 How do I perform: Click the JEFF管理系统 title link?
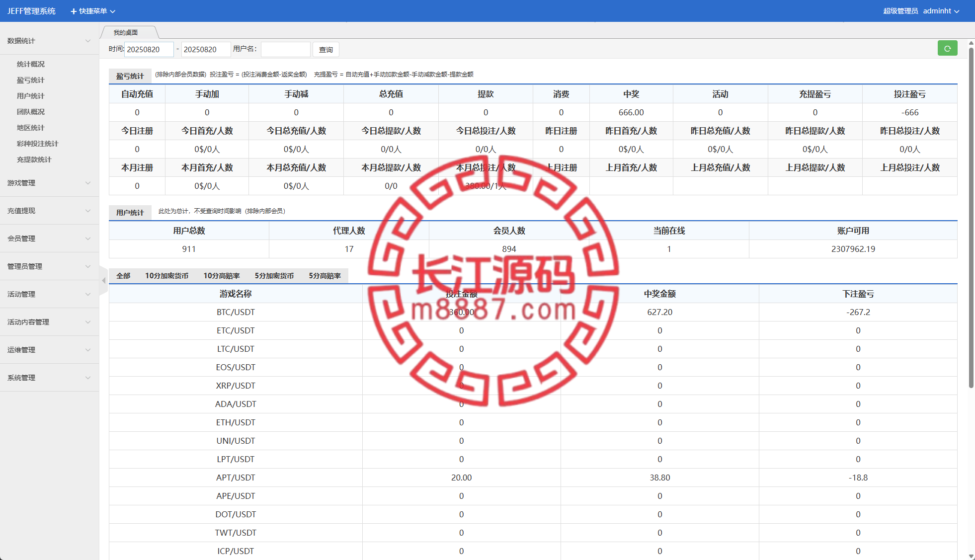click(x=31, y=11)
